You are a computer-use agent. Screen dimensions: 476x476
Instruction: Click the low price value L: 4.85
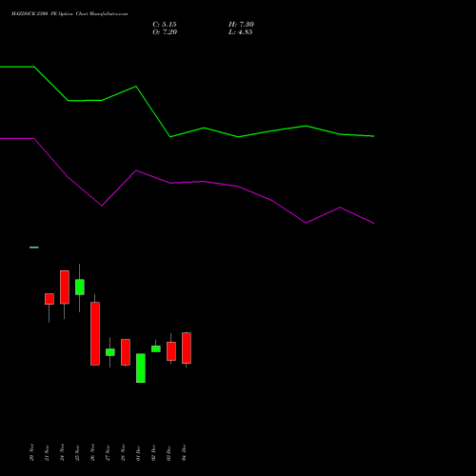coord(241,32)
